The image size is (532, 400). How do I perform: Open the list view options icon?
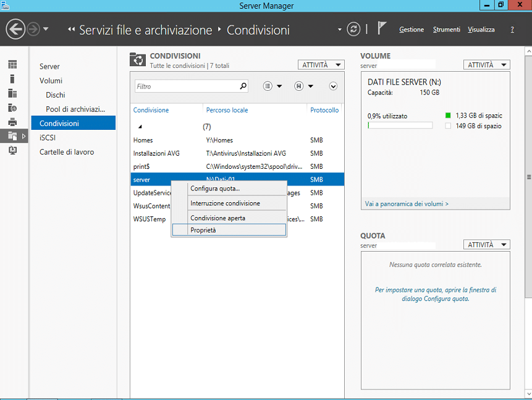click(268, 87)
